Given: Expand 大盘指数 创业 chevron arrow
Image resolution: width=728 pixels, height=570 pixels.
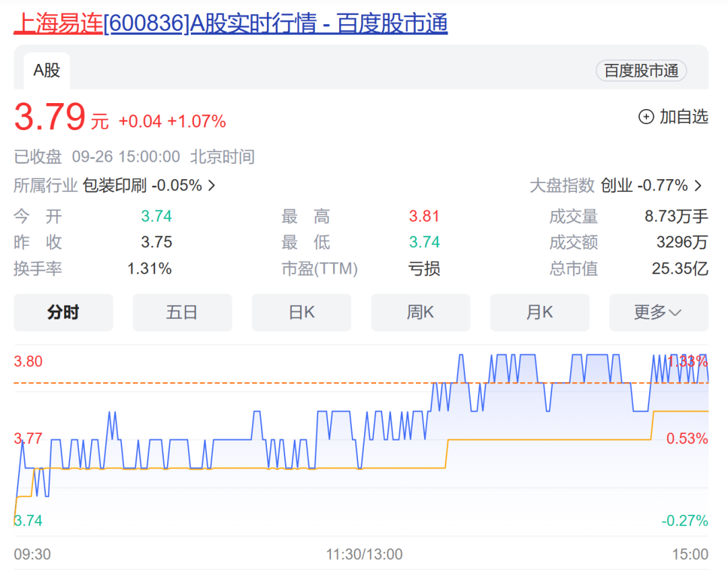Looking at the screenshot, I should coord(698,186).
